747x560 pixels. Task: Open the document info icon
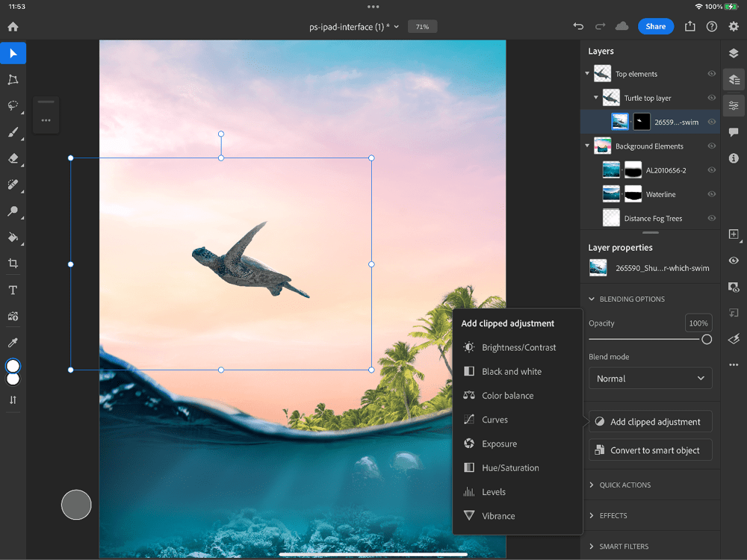click(x=734, y=158)
